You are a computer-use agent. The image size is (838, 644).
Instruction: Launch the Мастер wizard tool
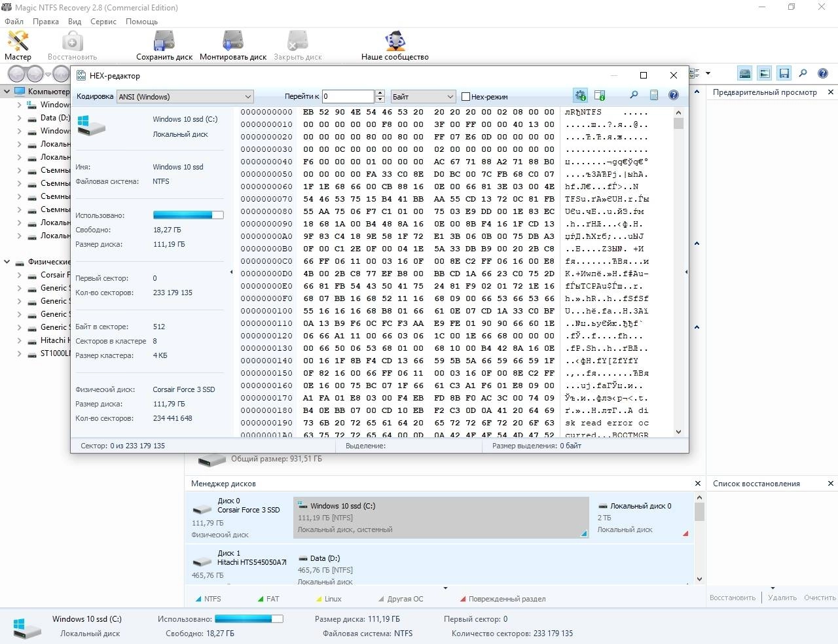coord(18,45)
